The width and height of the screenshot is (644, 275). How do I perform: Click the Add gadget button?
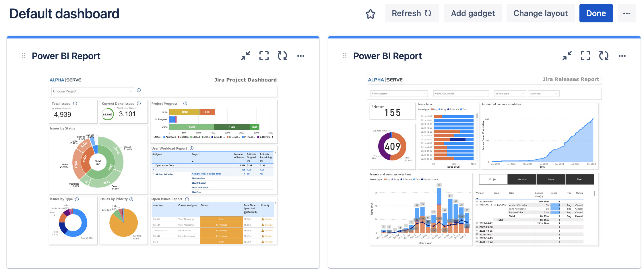(x=473, y=13)
